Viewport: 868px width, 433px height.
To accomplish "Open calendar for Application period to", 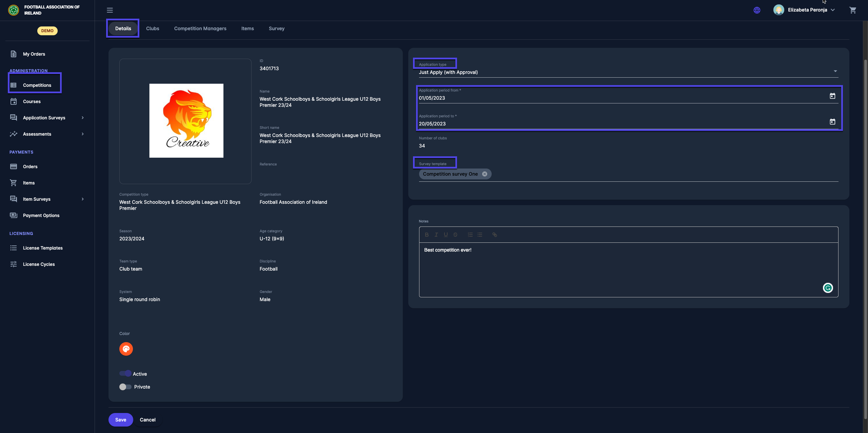I will click(832, 122).
